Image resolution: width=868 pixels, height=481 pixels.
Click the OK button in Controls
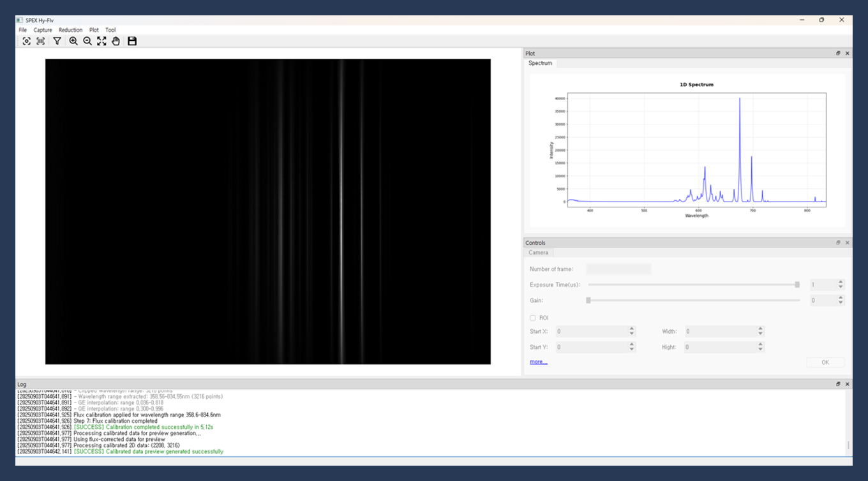pos(825,362)
